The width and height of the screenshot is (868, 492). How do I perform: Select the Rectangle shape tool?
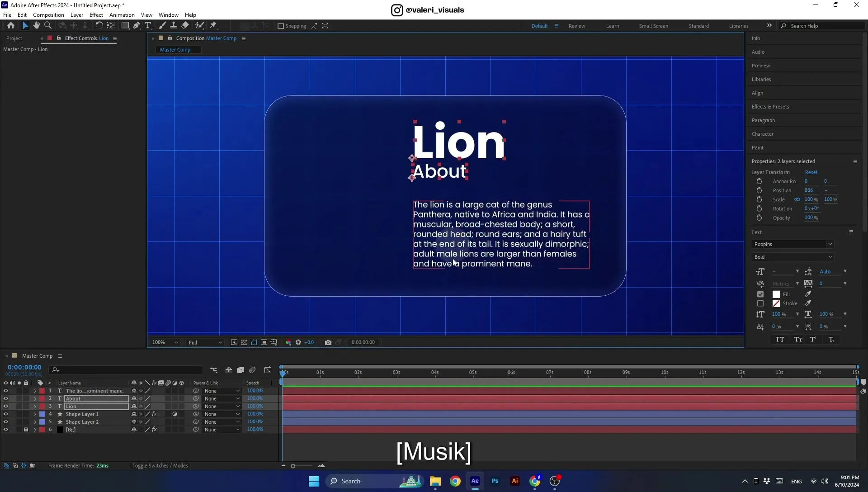[125, 26]
